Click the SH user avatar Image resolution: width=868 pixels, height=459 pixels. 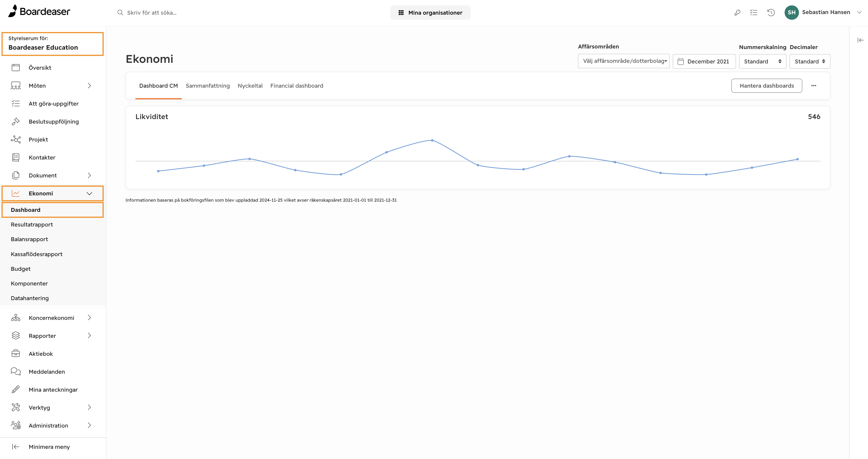point(791,13)
